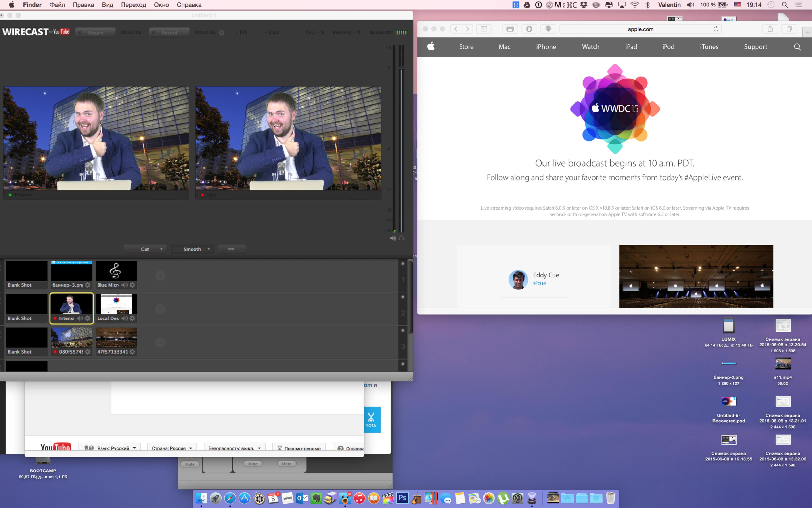Toggle the Stream button in Wirecast
The height and width of the screenshot is (508, 812).
point(95,33)
